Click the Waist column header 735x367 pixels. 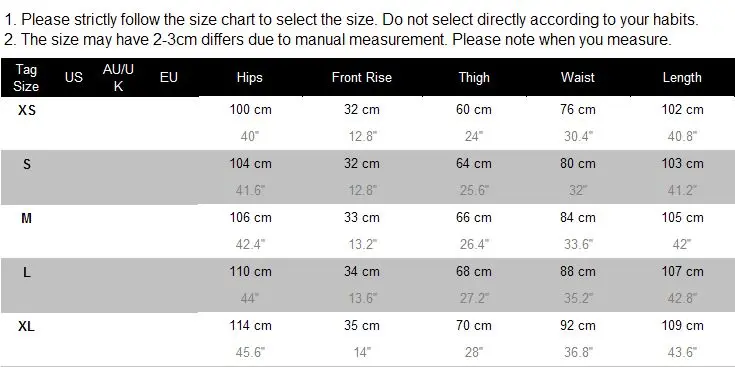[578, 78]
